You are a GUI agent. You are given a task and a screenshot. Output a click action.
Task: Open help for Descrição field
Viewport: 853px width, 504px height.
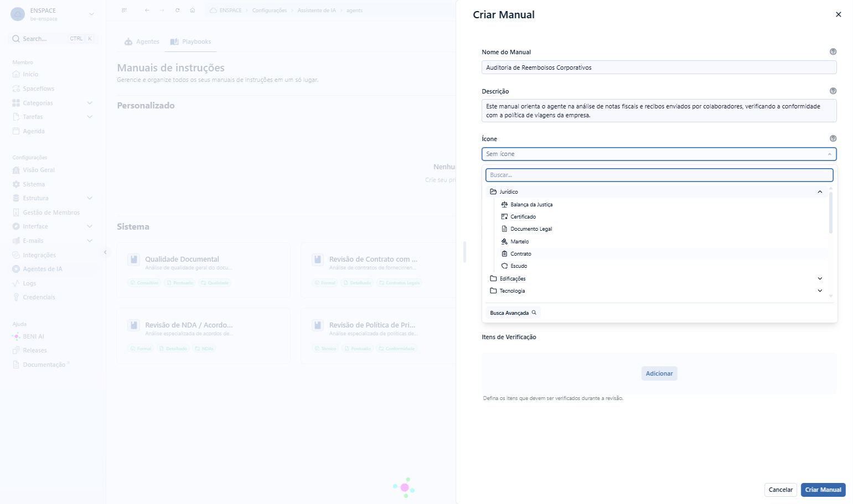click(833, 91)
